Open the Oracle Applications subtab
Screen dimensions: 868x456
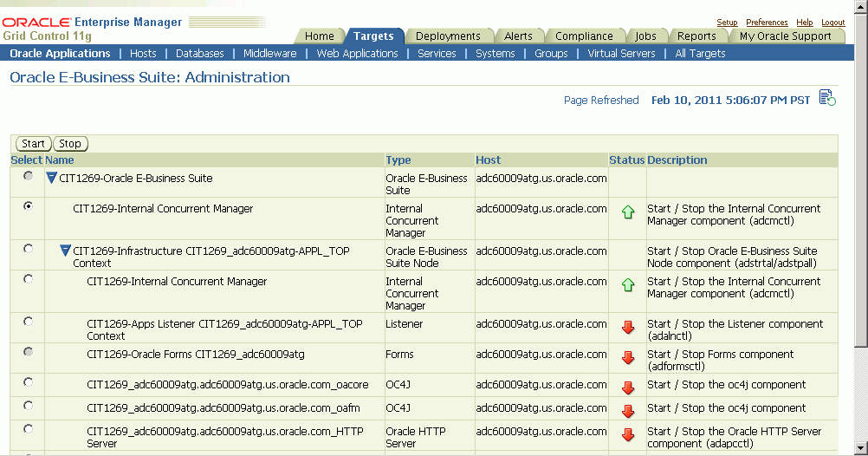(x=60, y=53)
